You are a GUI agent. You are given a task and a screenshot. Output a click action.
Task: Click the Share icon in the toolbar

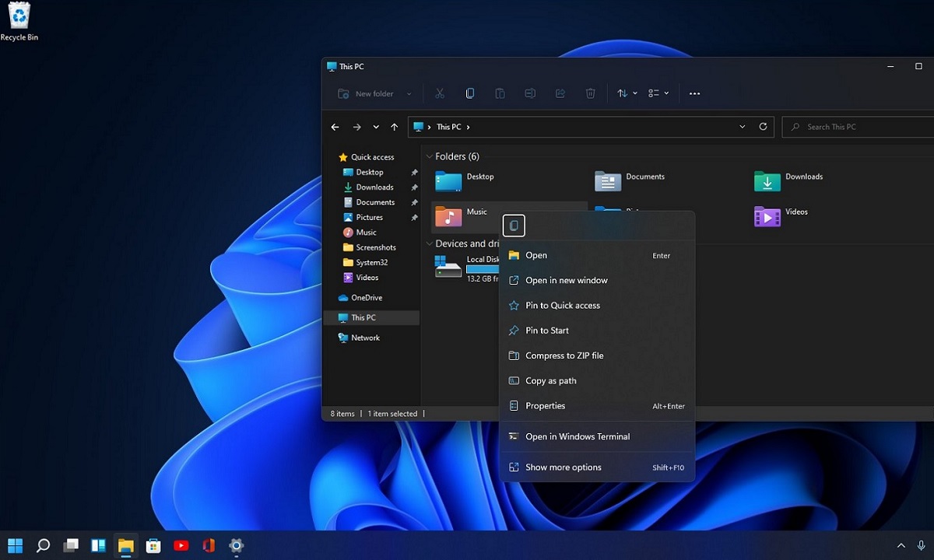click(560, 93)
